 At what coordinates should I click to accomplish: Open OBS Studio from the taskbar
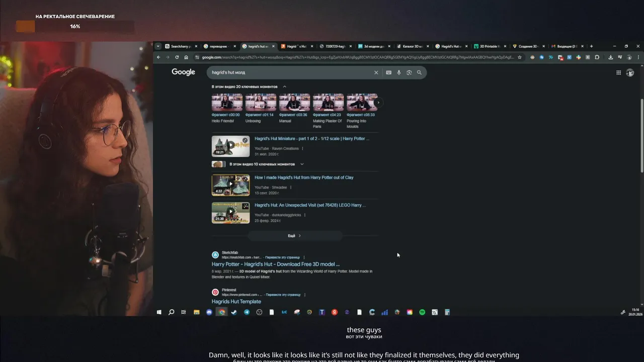259,312
